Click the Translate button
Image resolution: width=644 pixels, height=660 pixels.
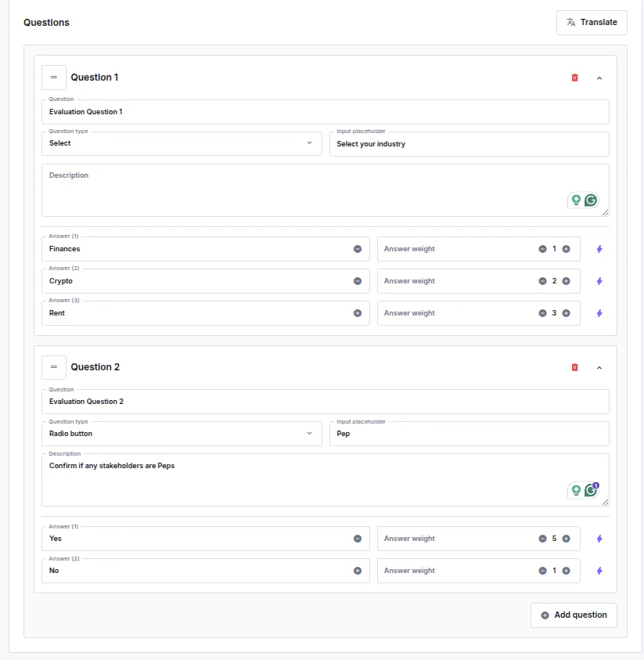coord(592,23)
